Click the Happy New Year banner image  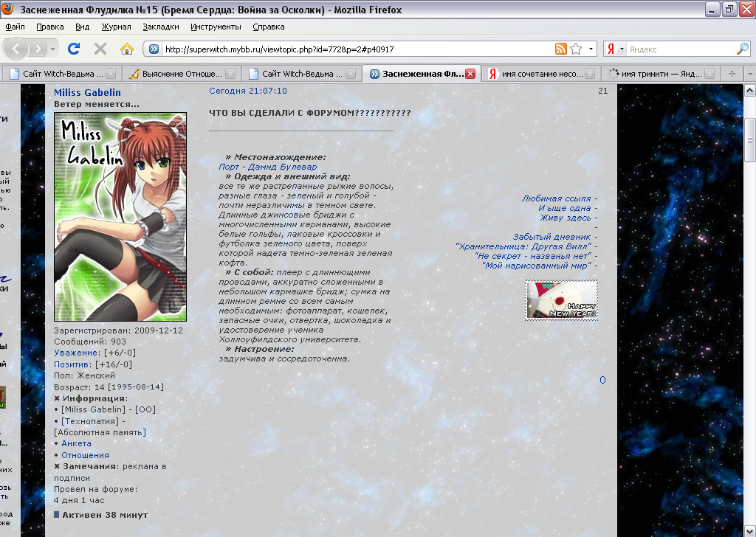click(x=561, y=300)
